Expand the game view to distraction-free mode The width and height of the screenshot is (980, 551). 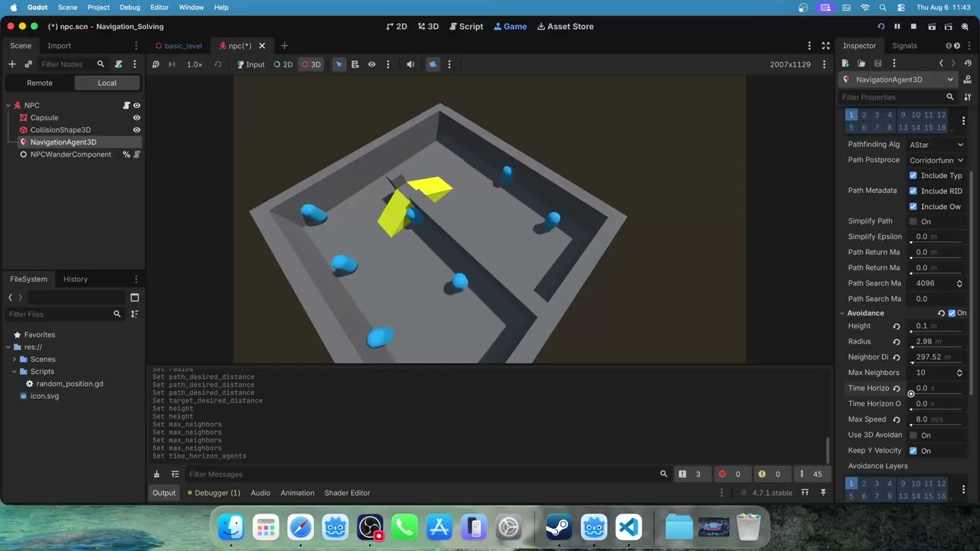825,46
